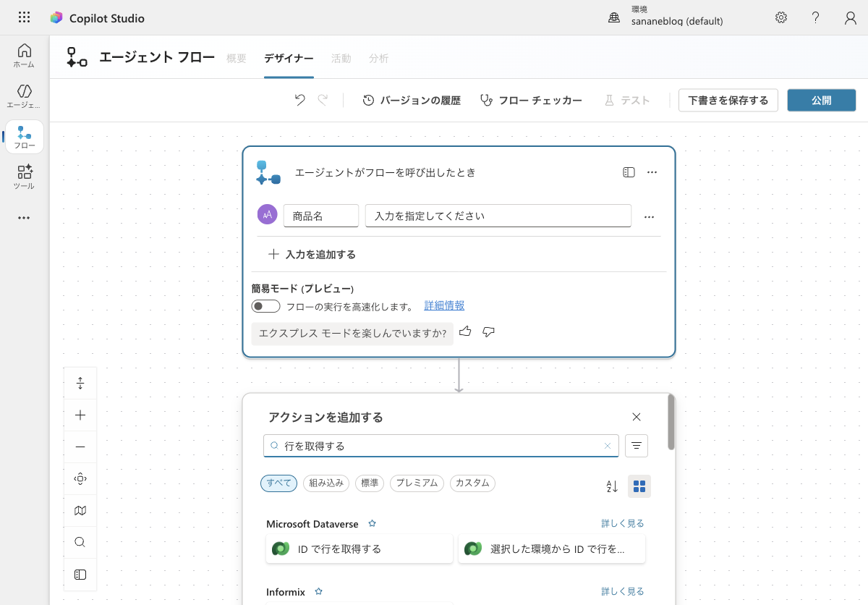Click 詳しく見る for Informix
The image size is (868, 605).
coord(623,591)
